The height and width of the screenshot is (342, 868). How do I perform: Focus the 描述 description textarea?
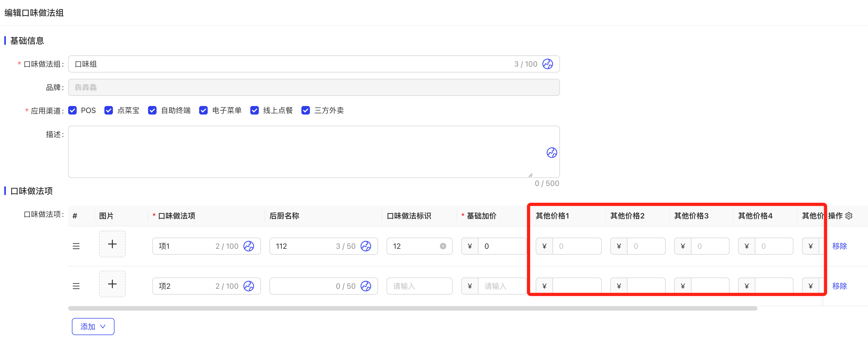coord(303,152)
